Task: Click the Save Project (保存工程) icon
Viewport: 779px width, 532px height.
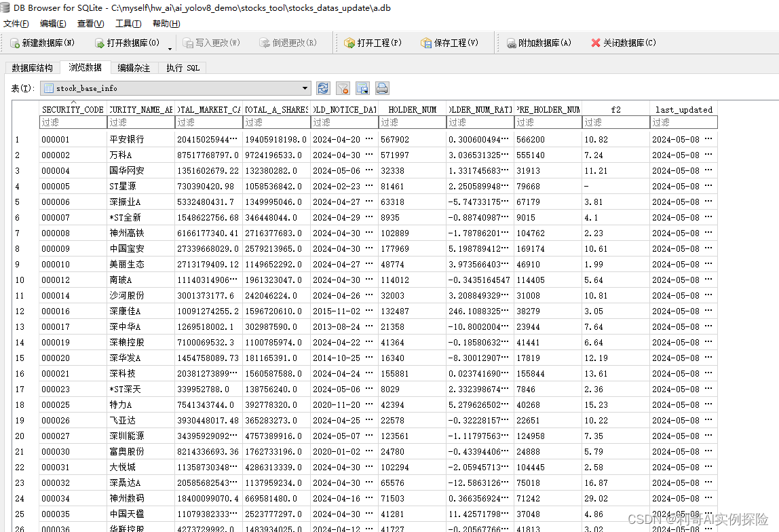Action: pyautogui.click(x=426, y=43)
